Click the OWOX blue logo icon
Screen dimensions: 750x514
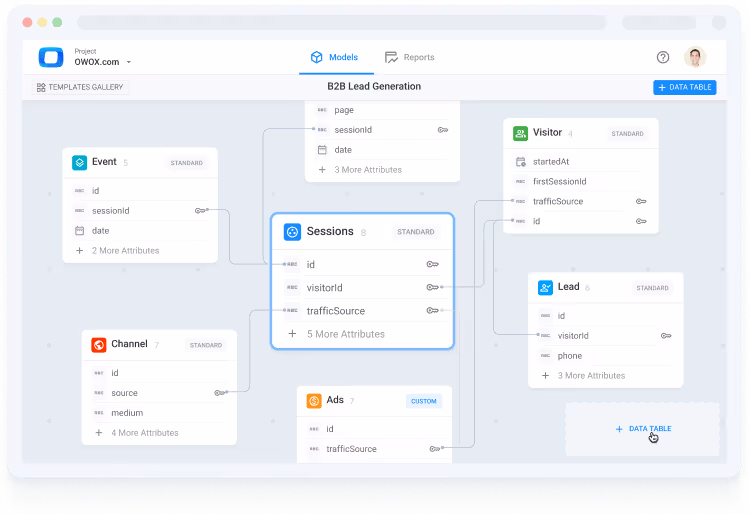51,57
